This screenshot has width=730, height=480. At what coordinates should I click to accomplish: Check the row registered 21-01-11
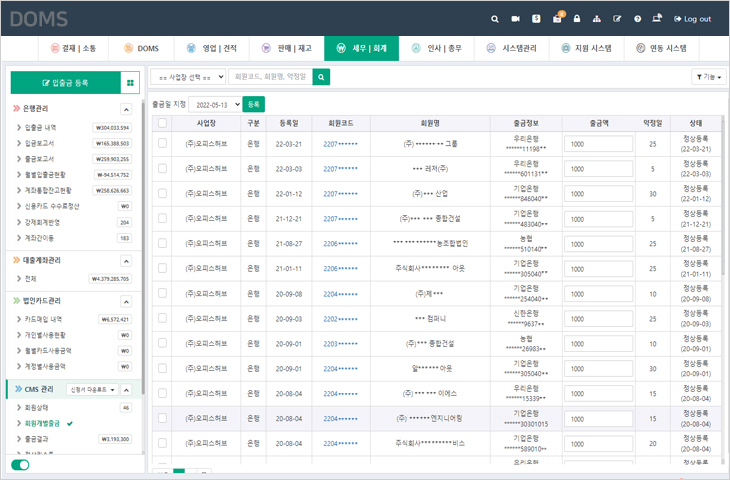(162, 268)
